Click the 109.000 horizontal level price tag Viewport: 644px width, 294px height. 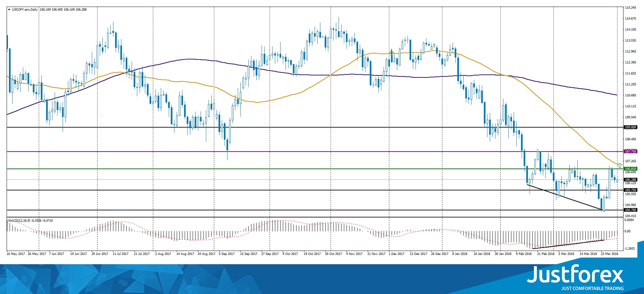pos(630,127)
